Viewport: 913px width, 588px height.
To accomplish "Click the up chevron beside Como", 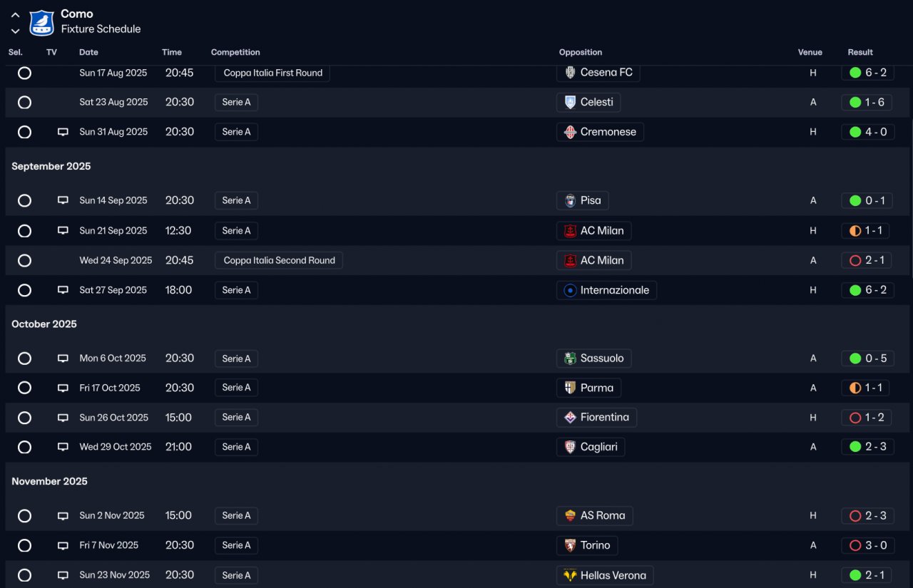I will (15, 14).
